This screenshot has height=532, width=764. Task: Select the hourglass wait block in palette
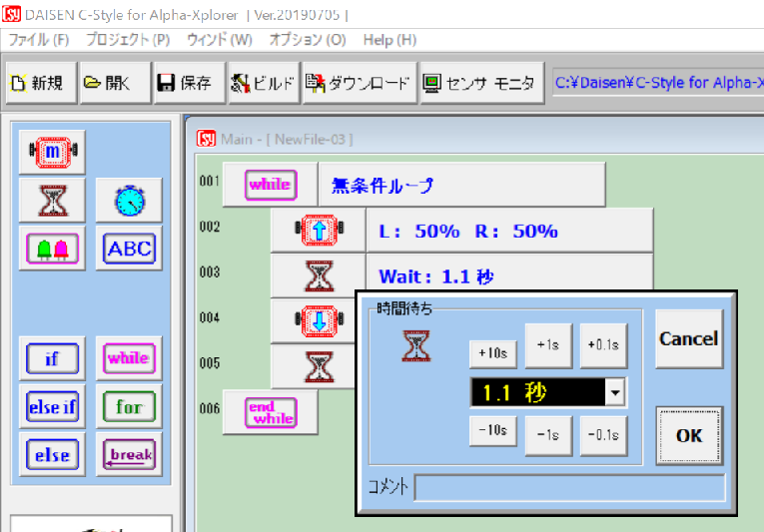click(x=52, y=201)
